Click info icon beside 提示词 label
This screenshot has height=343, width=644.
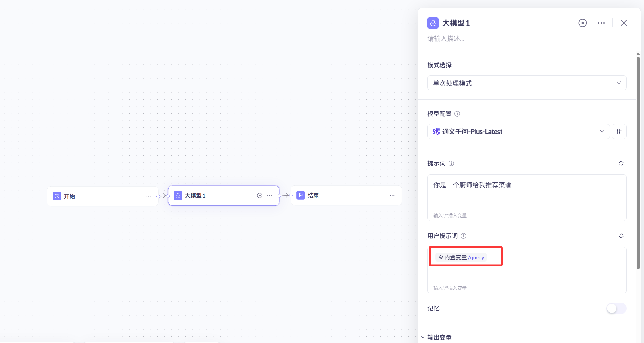pyautogui.click(x=451, y=163)
